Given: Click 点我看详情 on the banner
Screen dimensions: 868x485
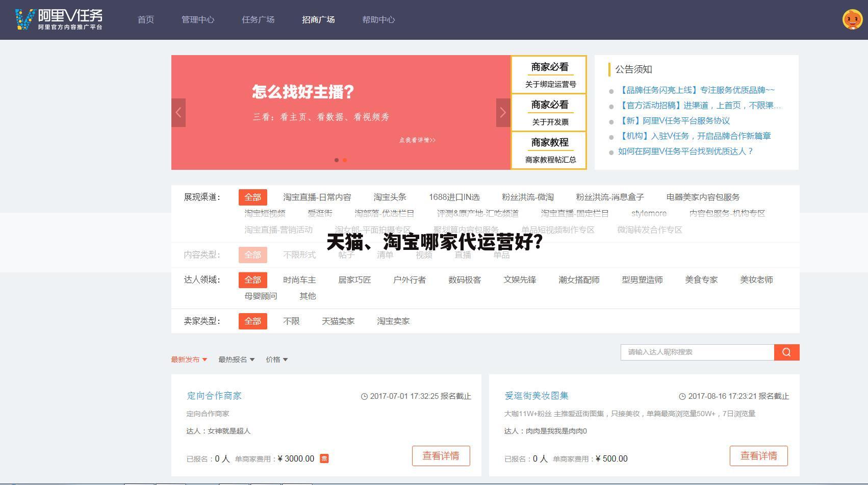Looking at the screenshot, I should coord(417,140).
